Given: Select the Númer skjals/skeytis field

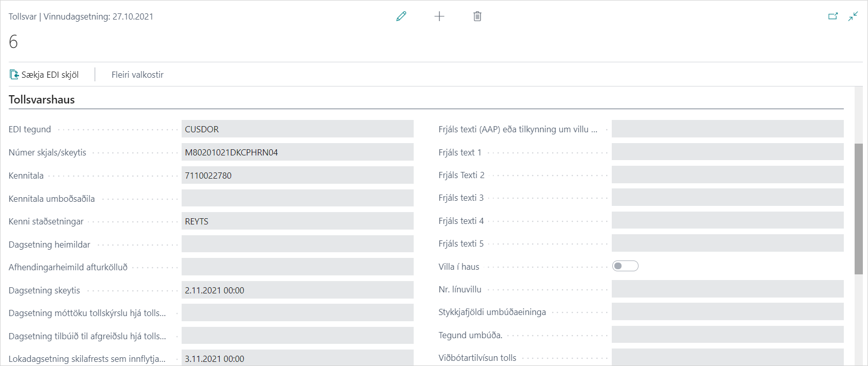Looking at the screenshot, I should [x=297, y=152].
